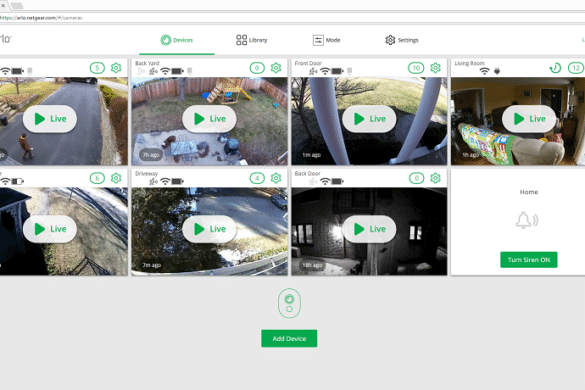
Task: Start Live view for Back Yard camera
Action: pos(209,119)
